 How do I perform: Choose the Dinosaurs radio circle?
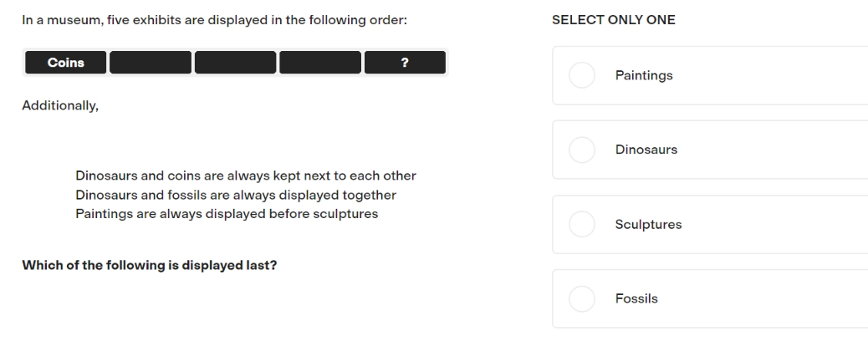(582, 150)
